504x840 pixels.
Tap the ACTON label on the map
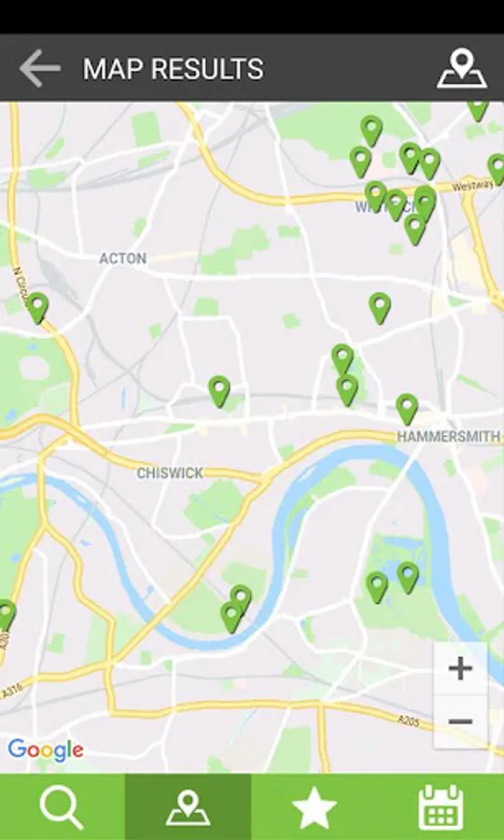(122, 259)
